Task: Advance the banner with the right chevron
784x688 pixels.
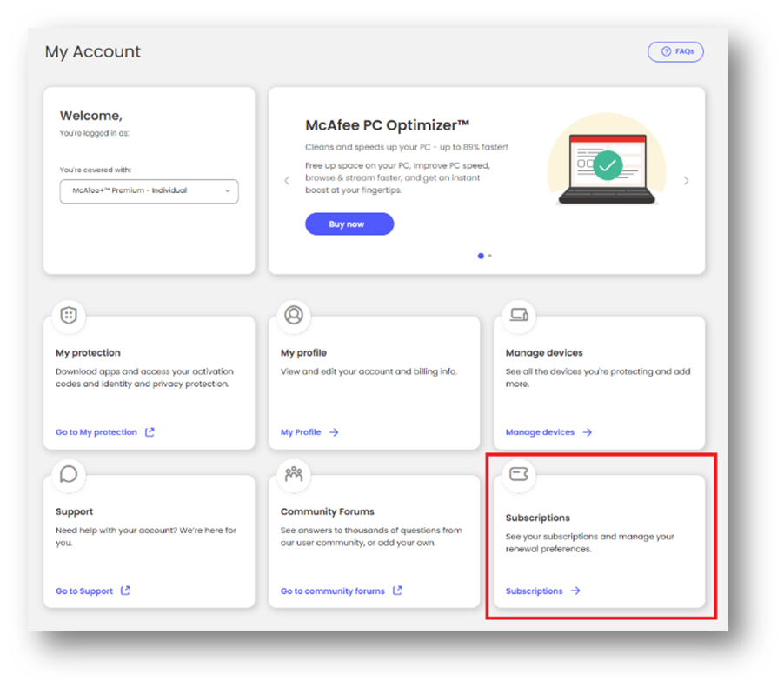Action: coord(686,180)
